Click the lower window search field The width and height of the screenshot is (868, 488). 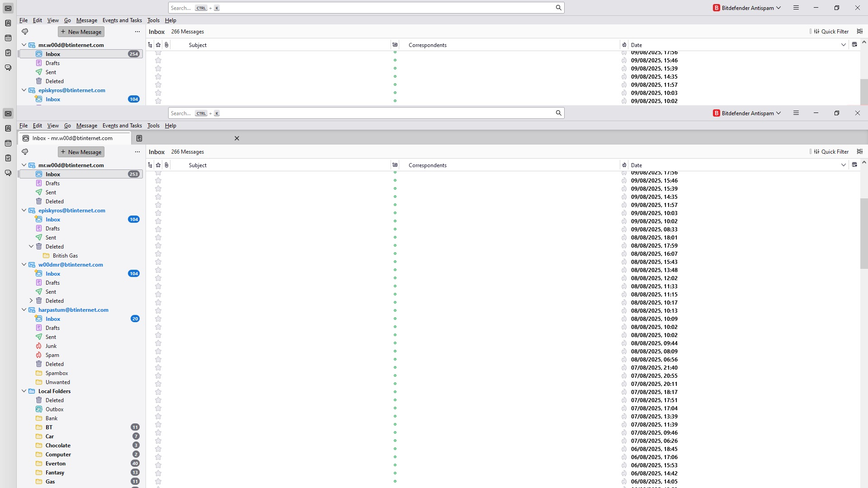[x=362, y=113]
